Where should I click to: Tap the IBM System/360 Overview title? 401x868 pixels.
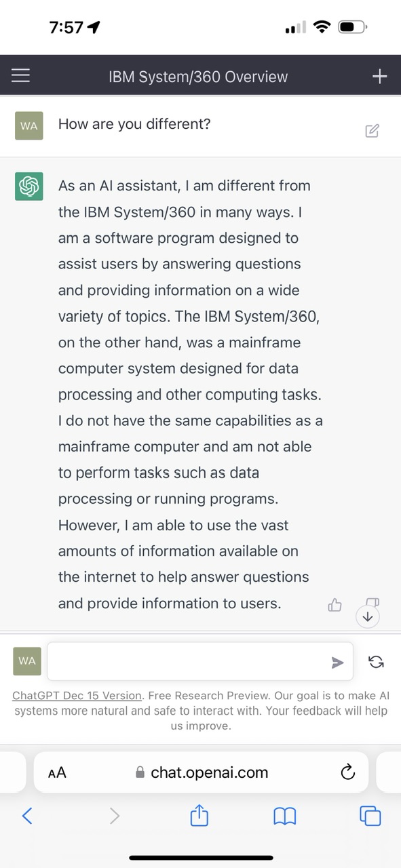coord(198,77)
